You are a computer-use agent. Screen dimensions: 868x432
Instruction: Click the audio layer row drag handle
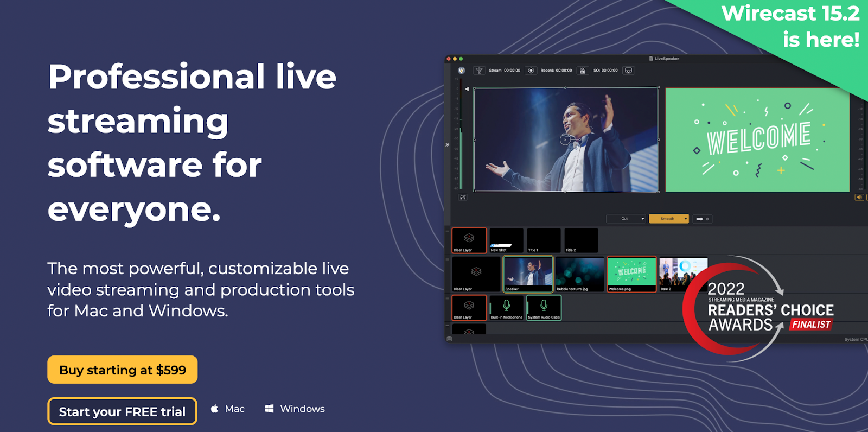click(448, 298)
